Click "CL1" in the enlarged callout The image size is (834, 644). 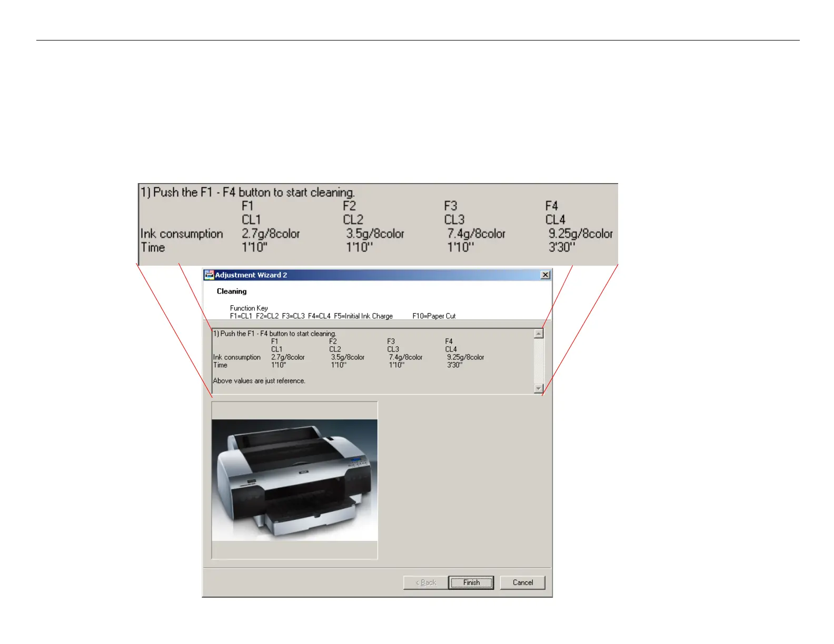[252, 219]
